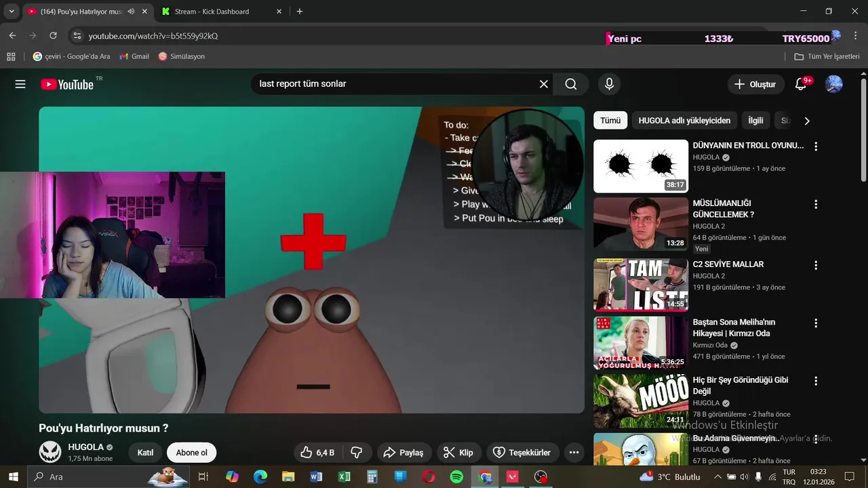The height and width of the screenshot is (488, 868).
Task: Close the Kick Dashboard tab
Action: [279, 12]
